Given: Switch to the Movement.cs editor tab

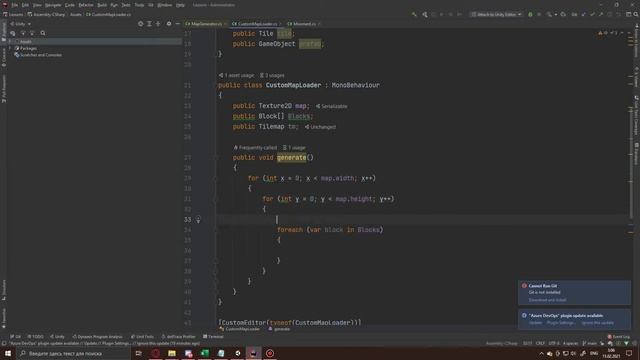Looking at the screenshot, I should point(304,24).
